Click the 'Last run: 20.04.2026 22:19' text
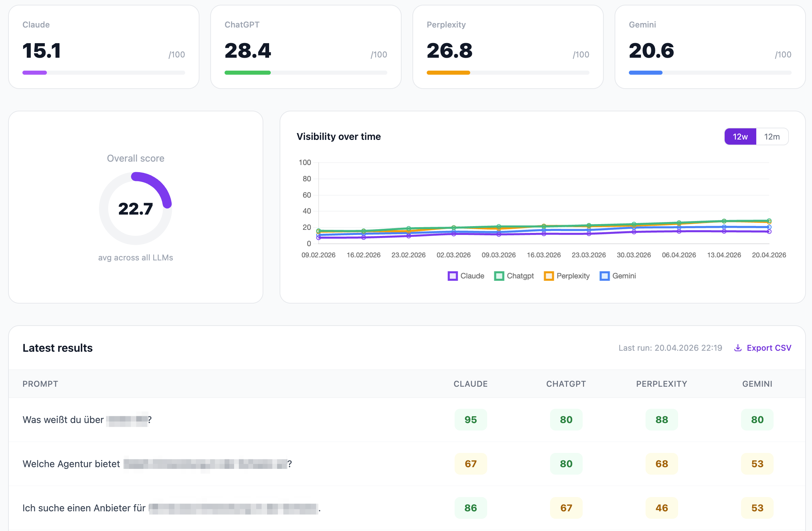This screenshot has width=812, height=531. tap(670, 348)
